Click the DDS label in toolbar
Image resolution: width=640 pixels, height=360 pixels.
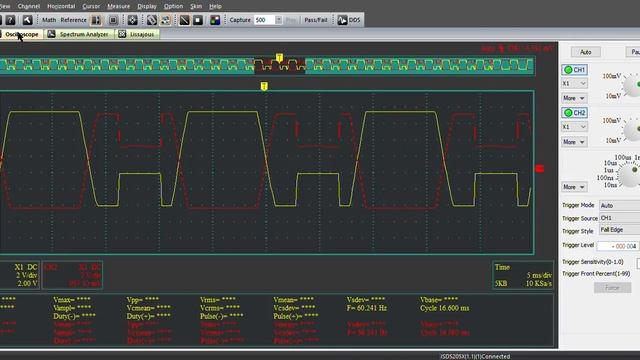click(x=355, y=20)
